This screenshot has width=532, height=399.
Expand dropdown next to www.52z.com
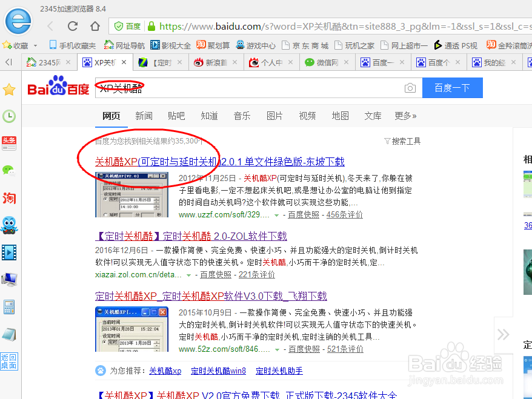coord(277,349)
